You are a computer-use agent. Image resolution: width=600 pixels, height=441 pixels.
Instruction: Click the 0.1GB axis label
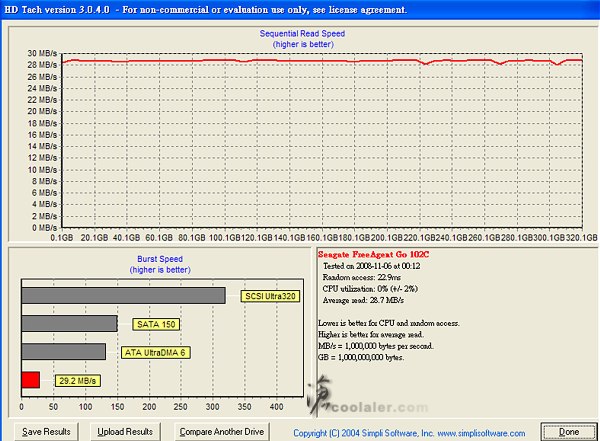(x=62, y=238)
